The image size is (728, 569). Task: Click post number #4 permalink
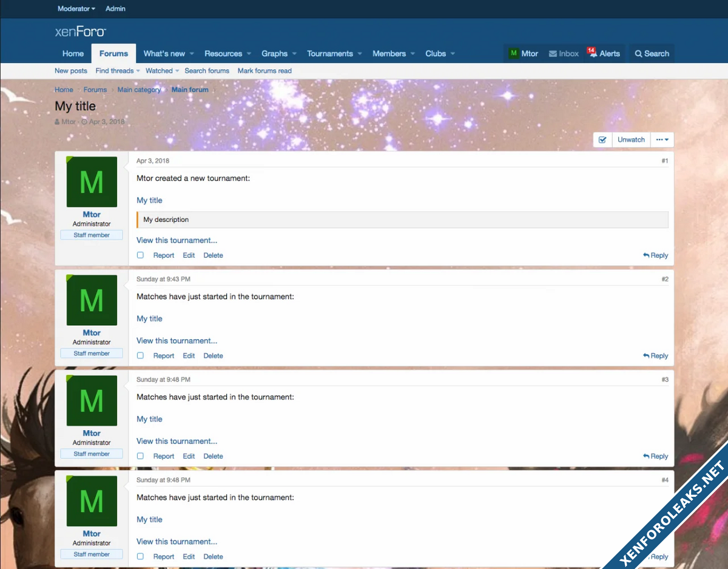(x=665, y=480)
